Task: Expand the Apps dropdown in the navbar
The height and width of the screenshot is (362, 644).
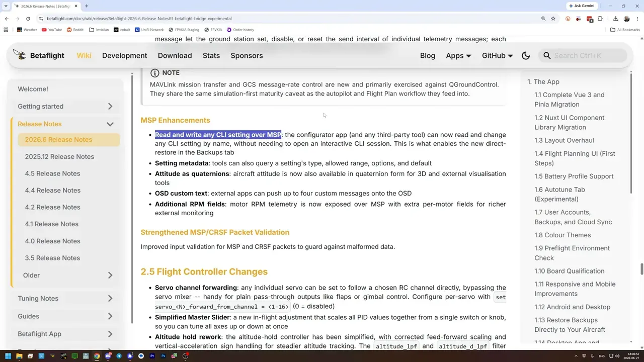Action: pyautogui.click(x=458, y=56)
